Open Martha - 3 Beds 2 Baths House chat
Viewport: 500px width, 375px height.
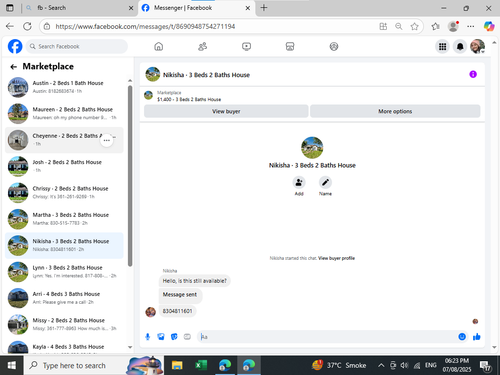64,219
